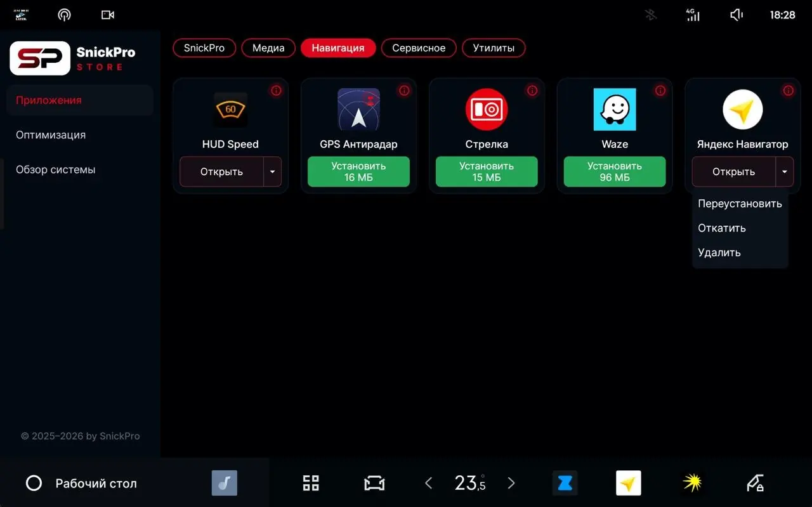Select Удалить from dropdown menu

[x=740, y=253]
